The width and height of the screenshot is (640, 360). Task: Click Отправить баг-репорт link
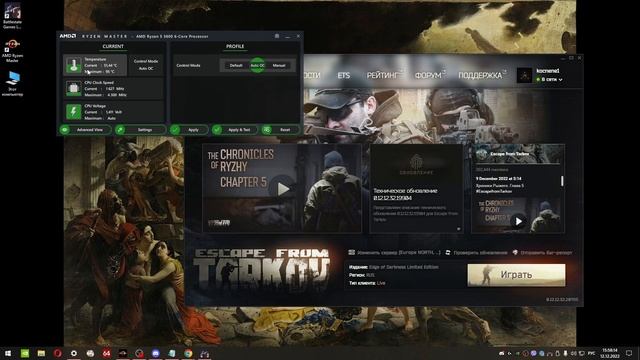[543, 253]
